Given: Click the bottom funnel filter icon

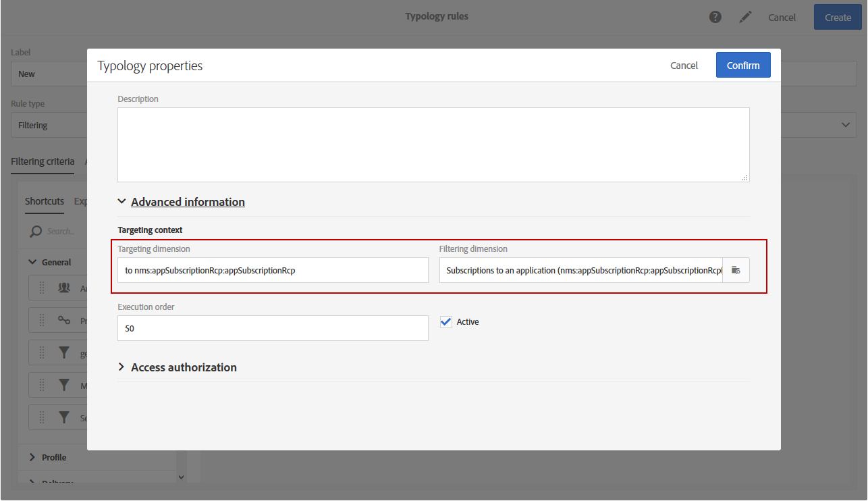Looking at the screenshot, I should pyautogui.click(x=64, y=417).
